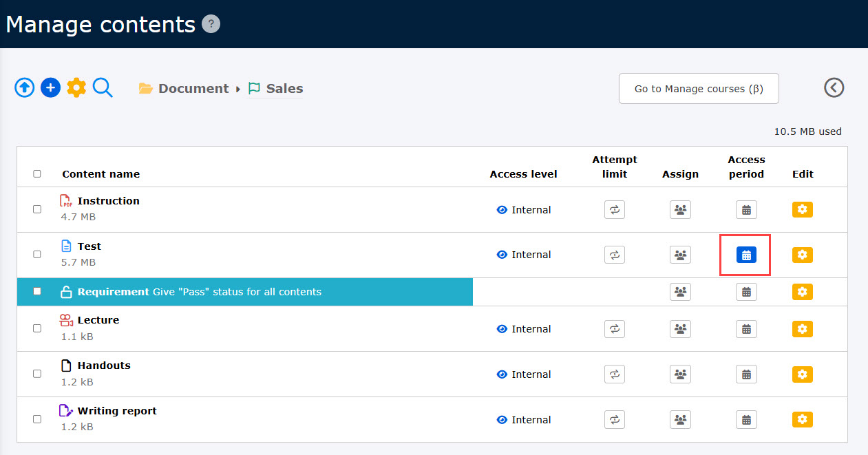Open help question mark next to Manage contents
The width and height of the screenshot is (868, 455).
point(211,25)
